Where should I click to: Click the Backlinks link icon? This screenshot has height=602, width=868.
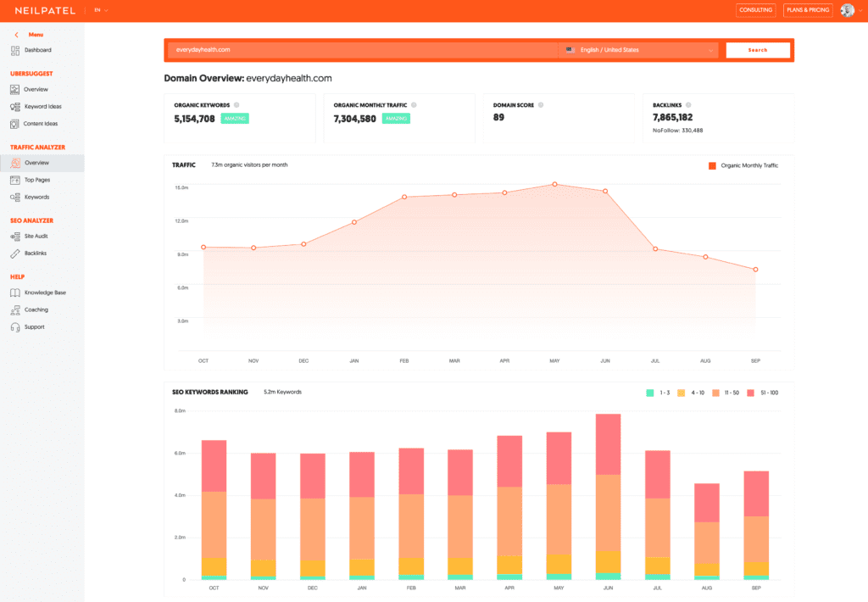[x=15, y=254]
